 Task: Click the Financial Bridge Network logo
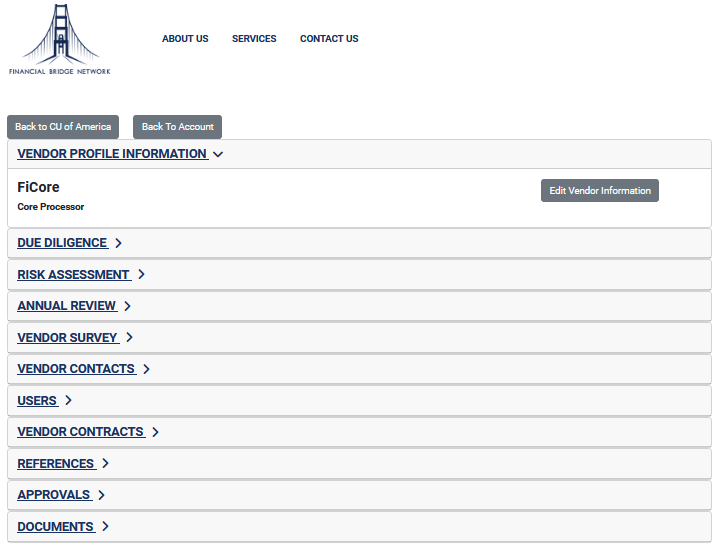coord(59,39)
